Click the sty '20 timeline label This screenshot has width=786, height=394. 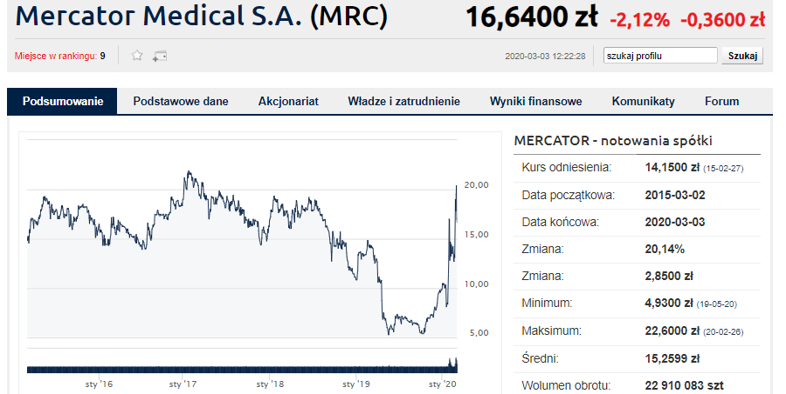pyautogui.click(x=443, y=384)
